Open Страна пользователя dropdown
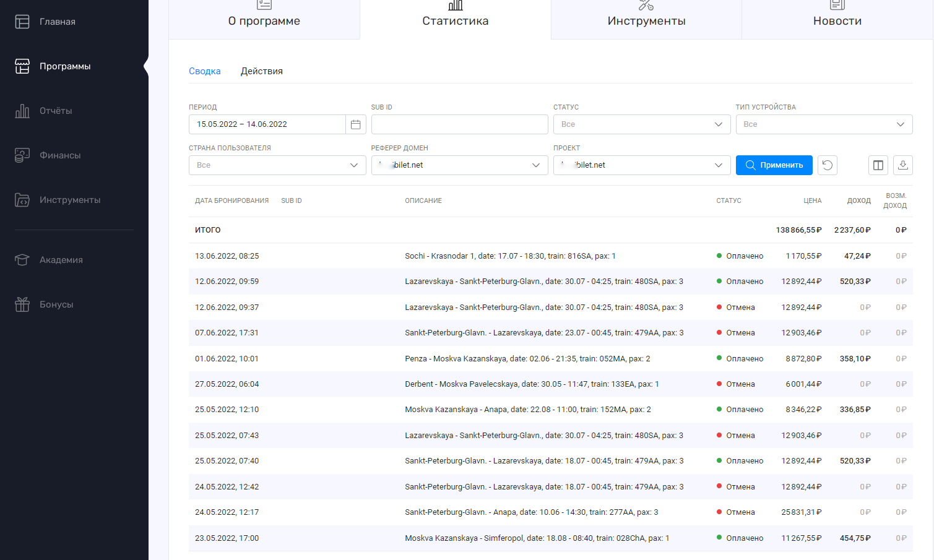Screen dimensions: 934x560 tap(277, 165)
